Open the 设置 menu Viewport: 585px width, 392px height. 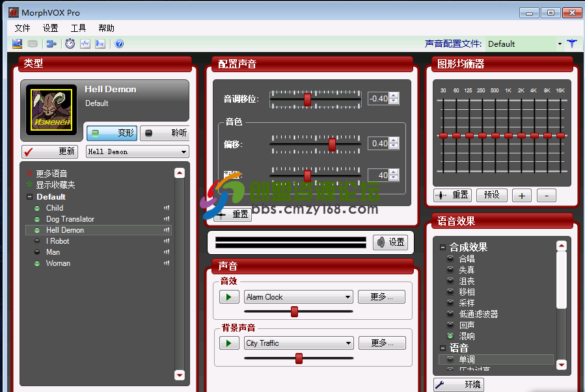50,29
